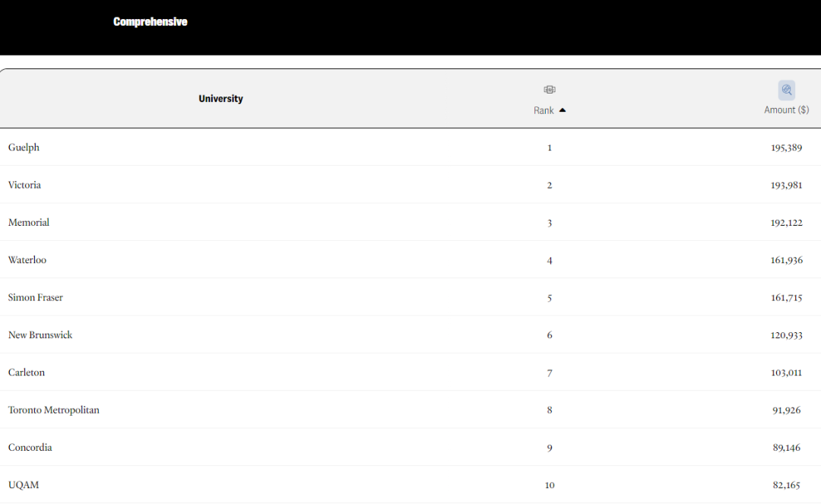
Task: Click Guelph's amount value 195,389
Action: coord(787,147)
